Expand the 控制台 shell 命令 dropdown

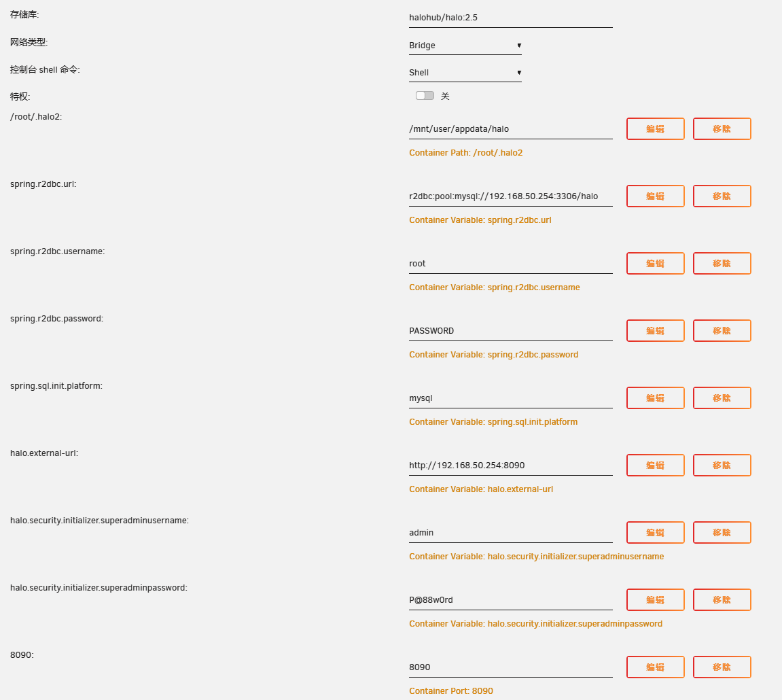coord(465,73)
